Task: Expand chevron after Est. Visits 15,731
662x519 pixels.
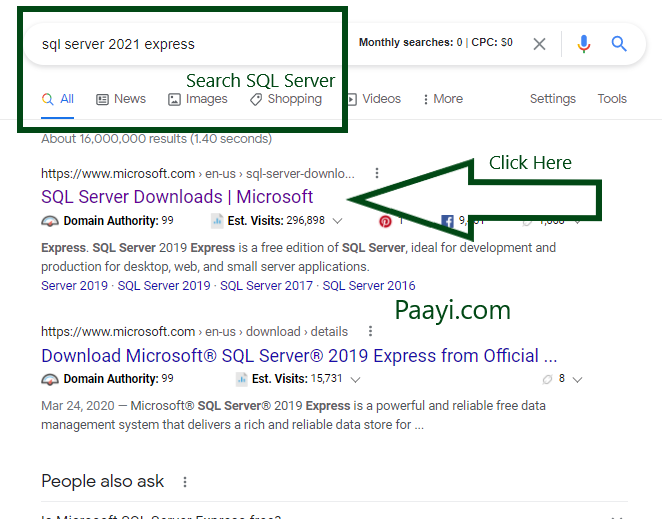Action: point(356,379)
